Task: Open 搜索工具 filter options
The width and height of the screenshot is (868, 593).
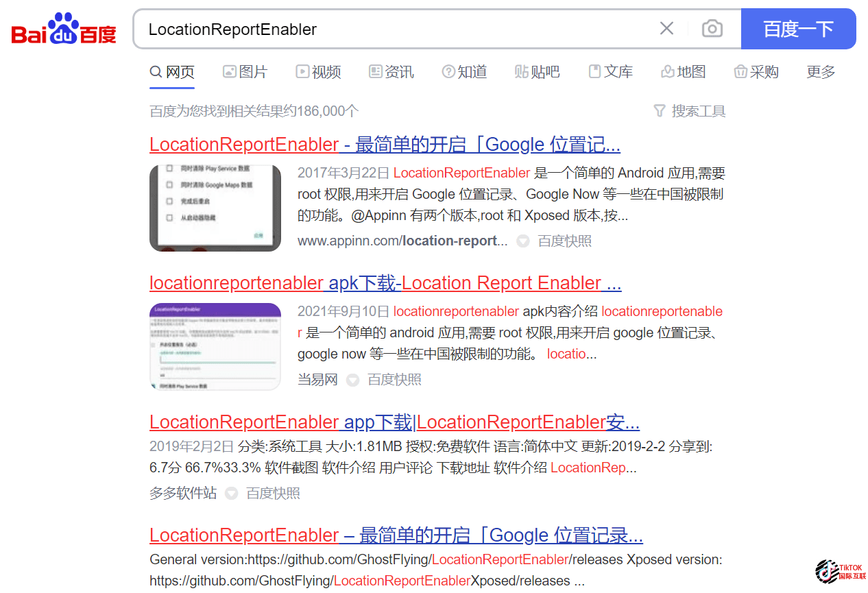Action: coord(689,111)
